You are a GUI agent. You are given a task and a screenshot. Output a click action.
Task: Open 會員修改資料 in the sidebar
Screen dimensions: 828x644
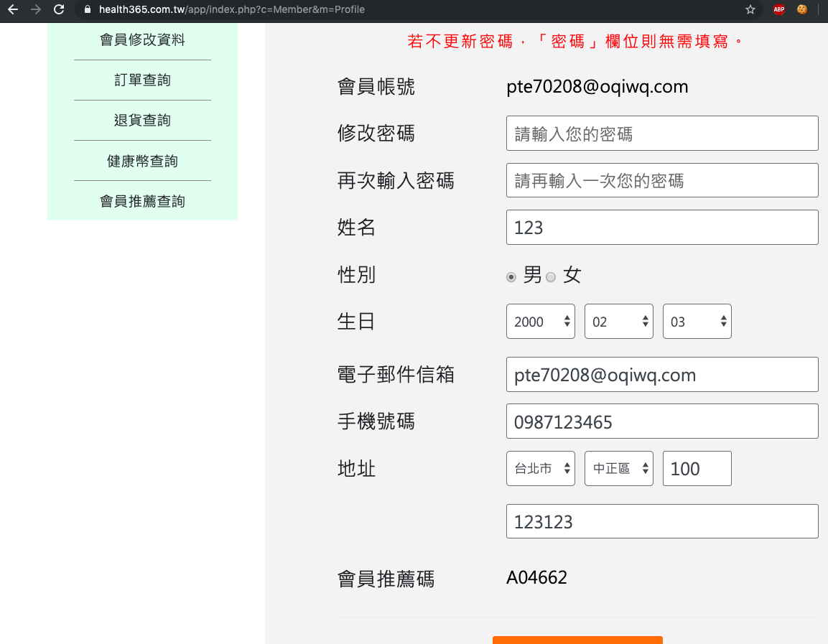143,40
